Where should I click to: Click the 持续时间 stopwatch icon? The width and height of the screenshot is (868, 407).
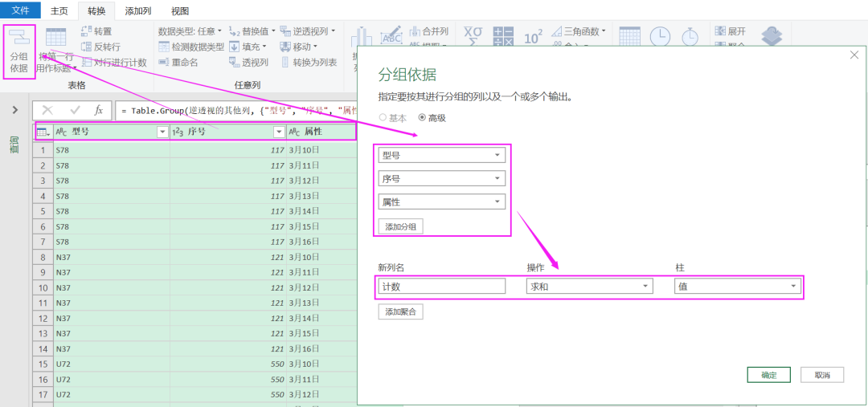click(690, 36)
